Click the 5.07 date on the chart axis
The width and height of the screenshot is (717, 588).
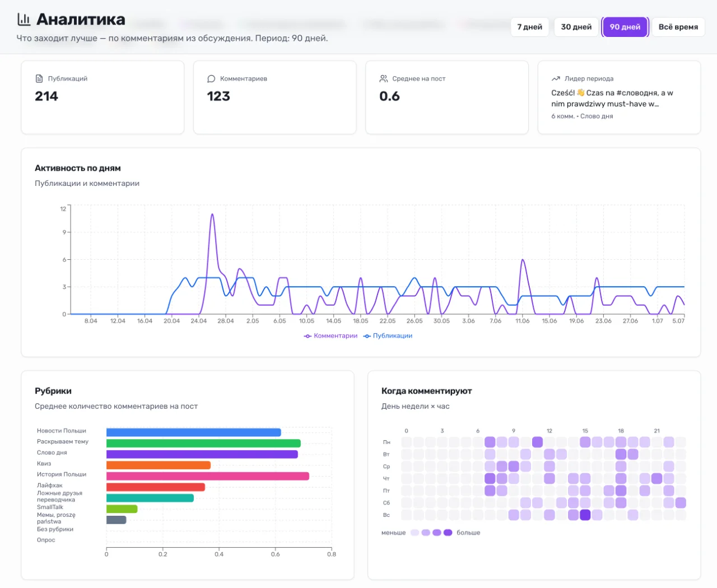pos(678,321)
